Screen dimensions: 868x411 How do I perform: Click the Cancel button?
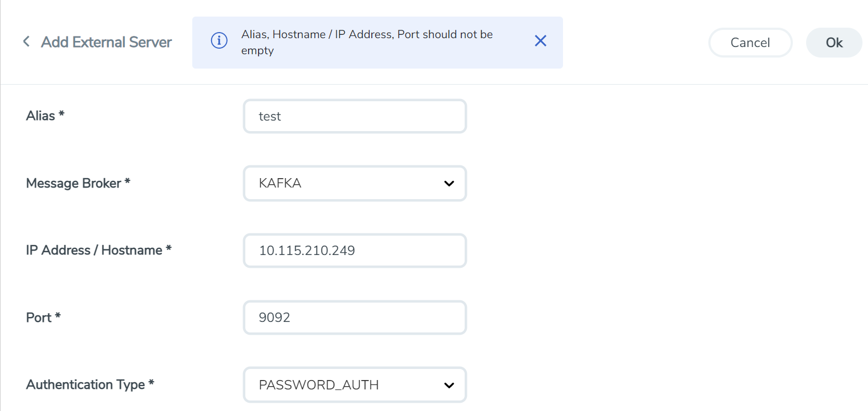(x=750, y=43)
